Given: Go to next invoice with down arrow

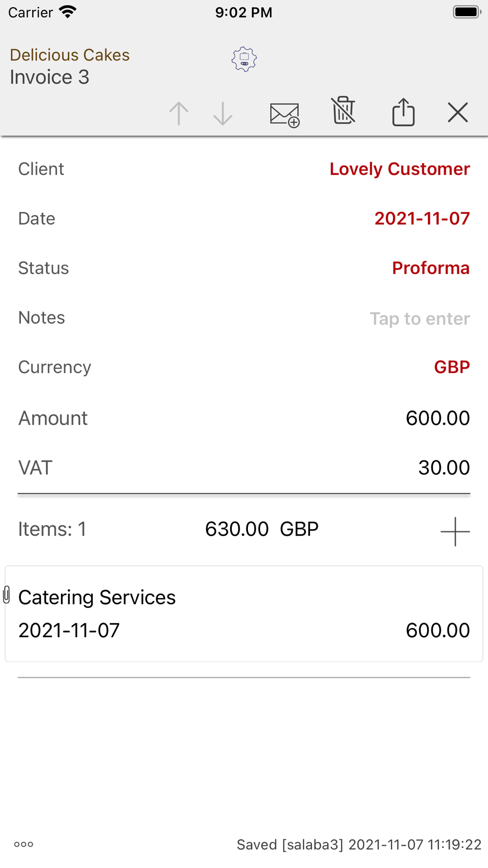Looking at the screenshot, I should click(223, 114).
